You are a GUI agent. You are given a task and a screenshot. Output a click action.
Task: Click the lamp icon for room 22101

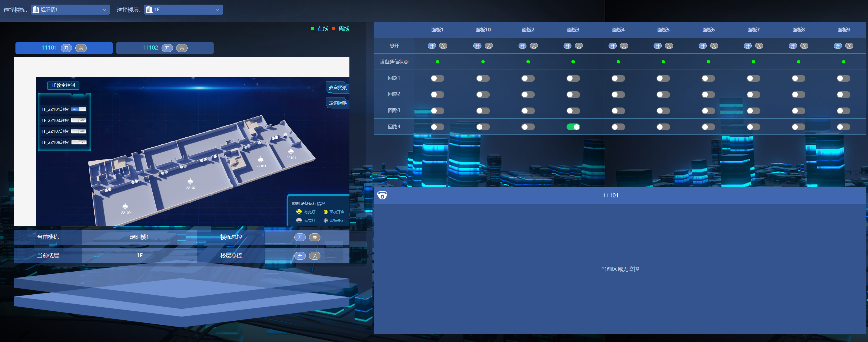click(x=291, y=151)
